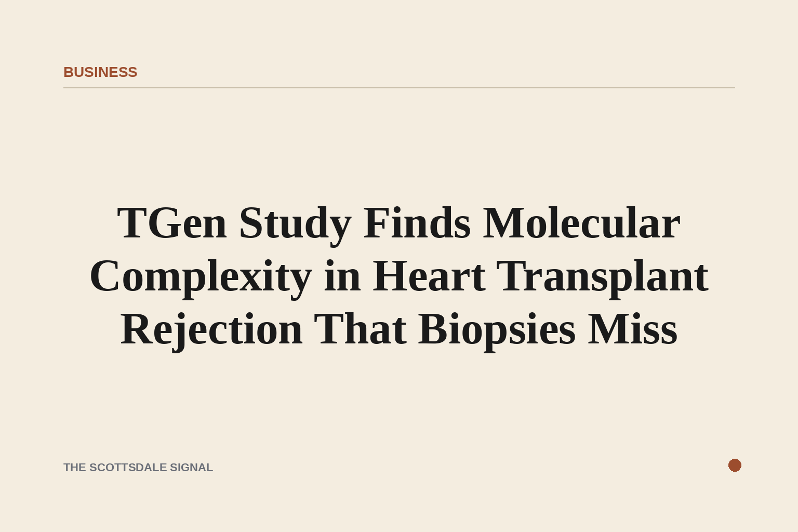Image resolution: width=798 pixels, height=532 pixels.
Task: Click the word "Finds" in headline
Action: click(x=417, y=223)
